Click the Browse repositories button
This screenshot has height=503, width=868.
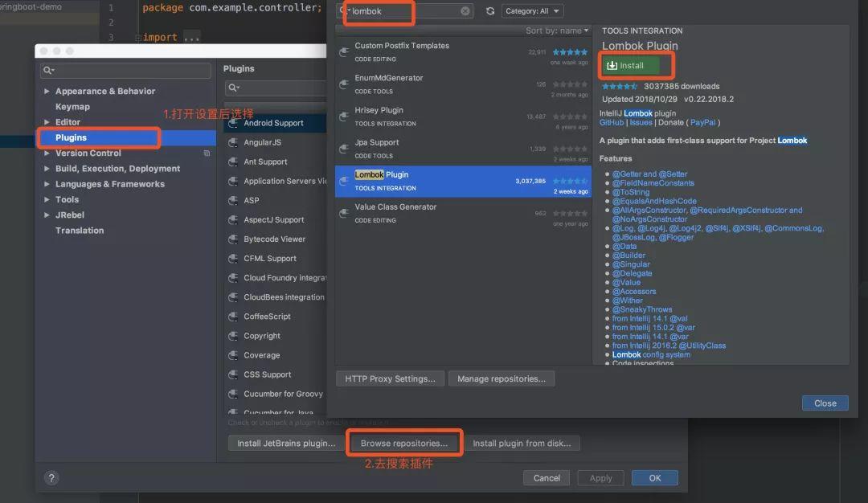tap(404, 444)
